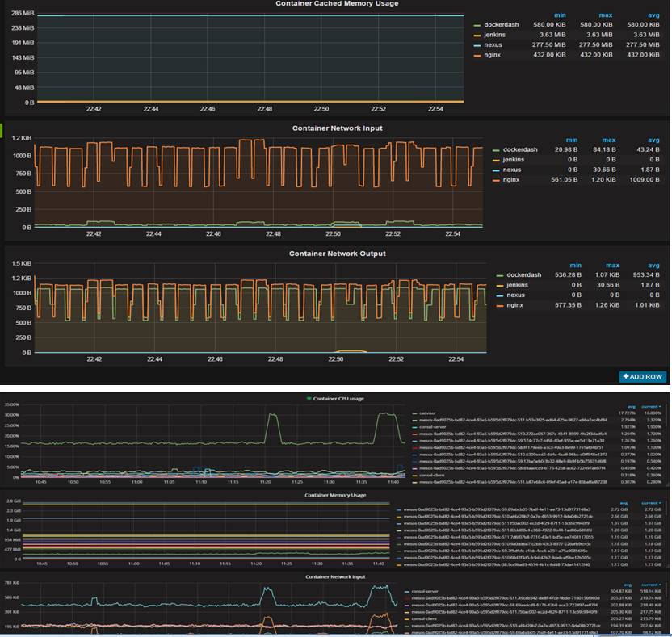
Task: Open dockerdash color swatch in Network Output legend
Action: tap(500, 276)
